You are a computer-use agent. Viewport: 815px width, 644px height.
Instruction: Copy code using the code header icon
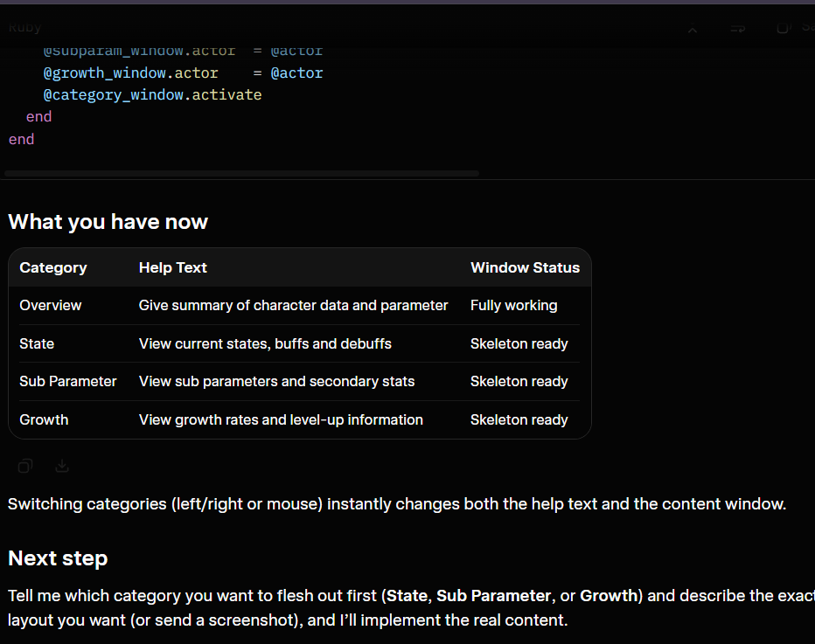point(784,28)
